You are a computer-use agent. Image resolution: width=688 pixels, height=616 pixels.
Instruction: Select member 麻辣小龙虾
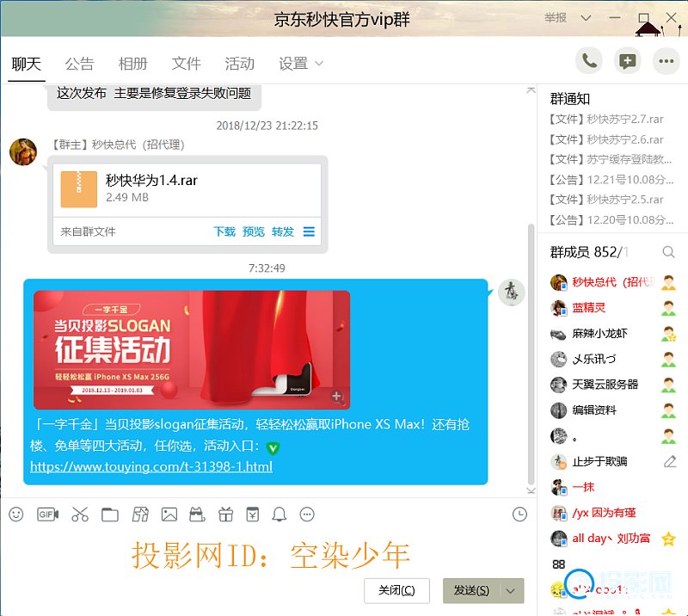[x=613, y=334]
